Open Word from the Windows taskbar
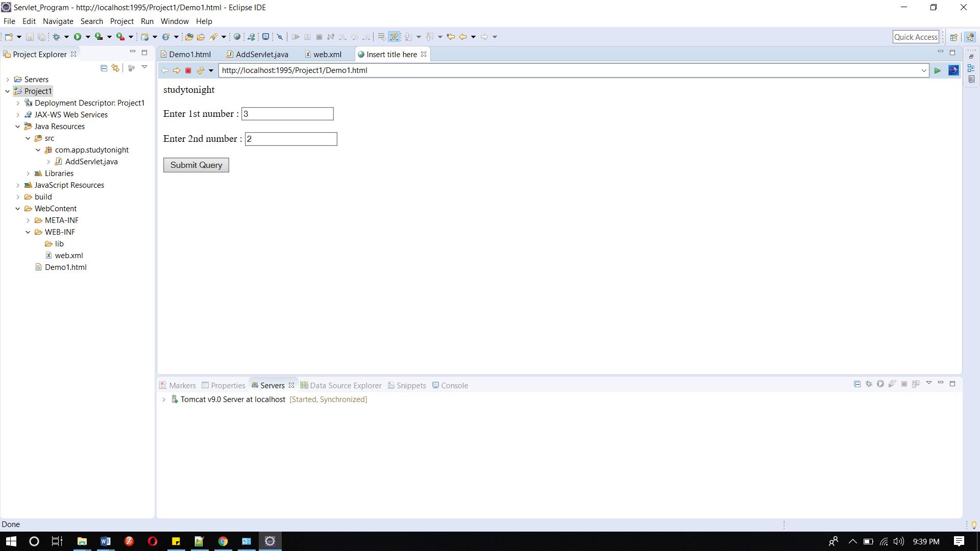 coord(106,541)
